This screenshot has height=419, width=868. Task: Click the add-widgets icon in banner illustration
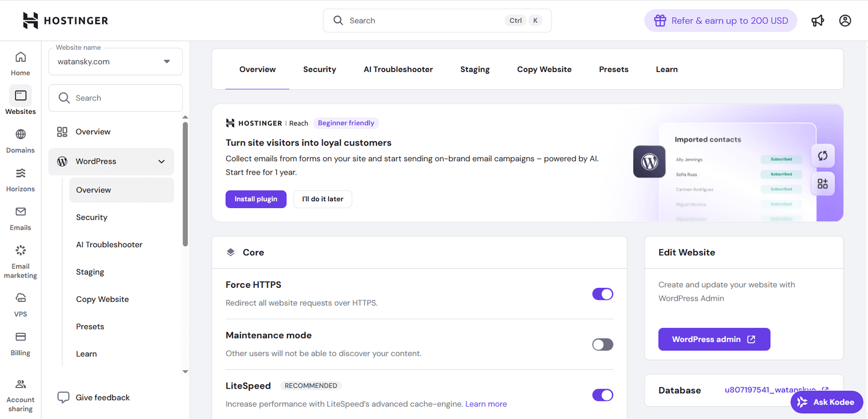823,184
